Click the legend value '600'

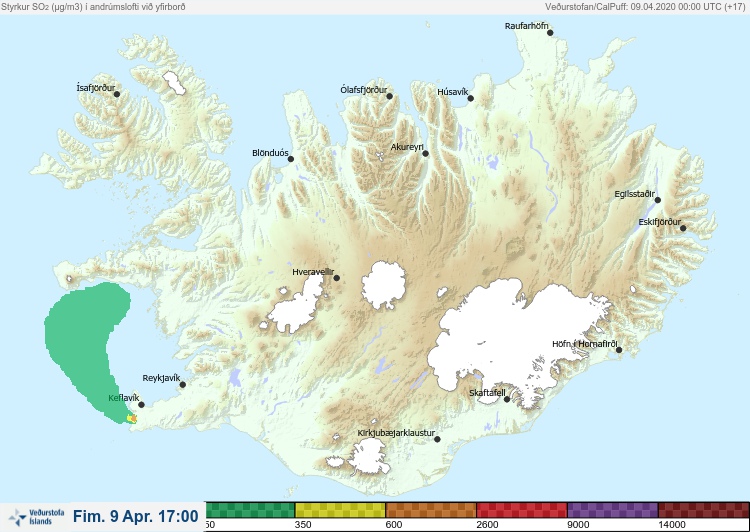[394, 525]
